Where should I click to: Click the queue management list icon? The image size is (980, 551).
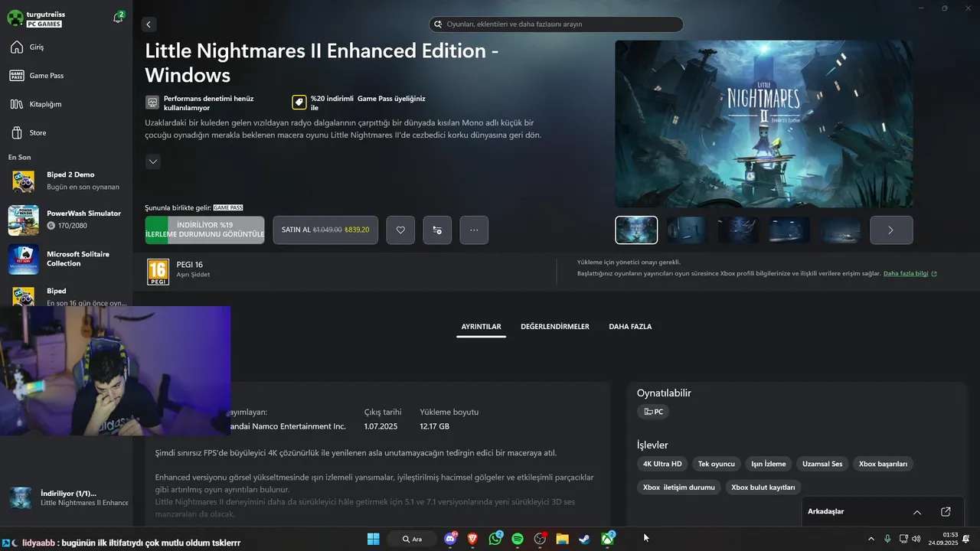(x=437, y=230)
